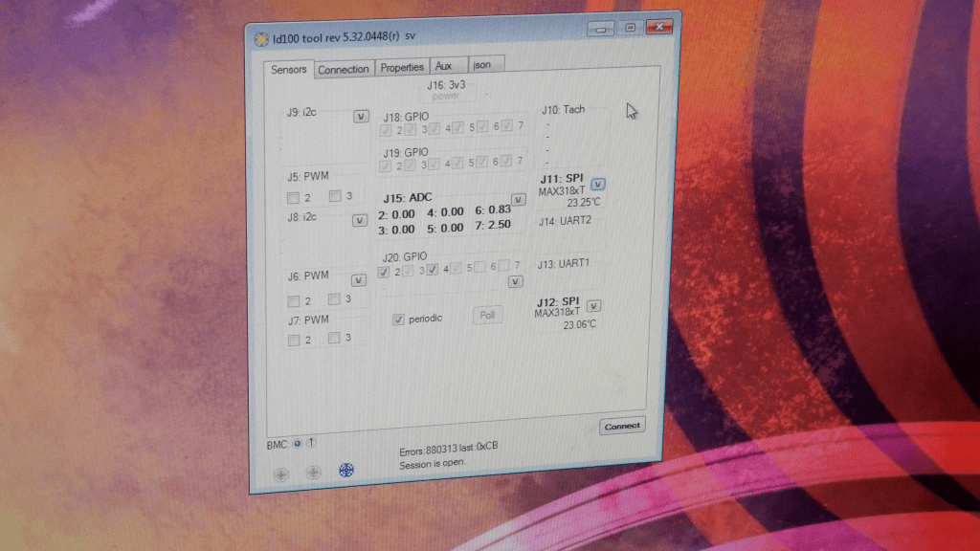Toggle the periodic polling checkbox
This screenshot has width=980, height=551.
[x=399, y=320]
